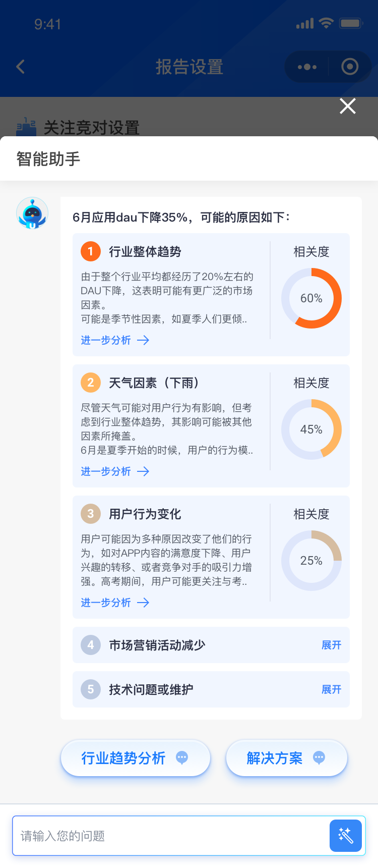Tap the magic wand send button
Screen dimensions: 378x868
tap(346, 836)
